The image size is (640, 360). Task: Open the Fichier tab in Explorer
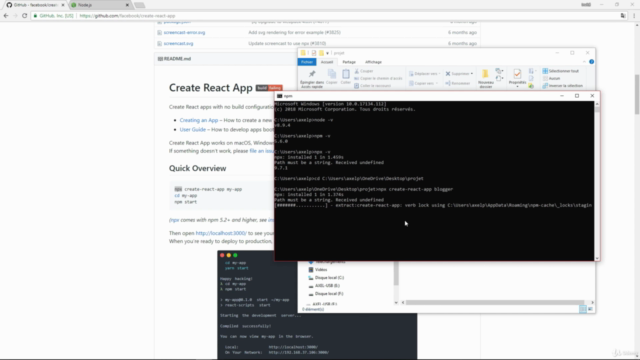tap(307, 62)
